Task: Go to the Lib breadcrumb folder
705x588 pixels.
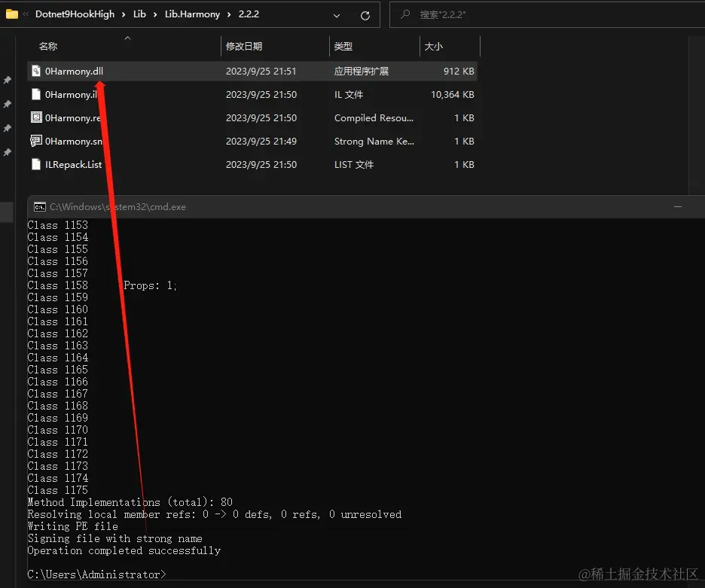Action: tap(139, 14)
